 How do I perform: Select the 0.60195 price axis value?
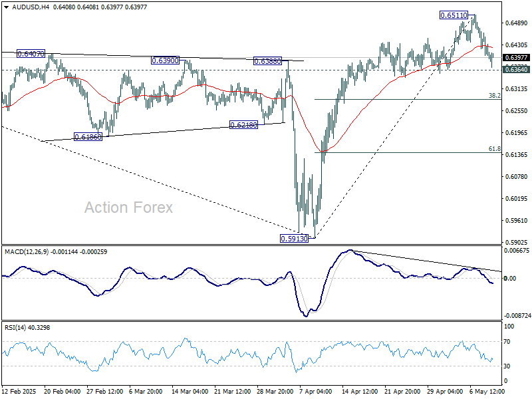(517, 198)
